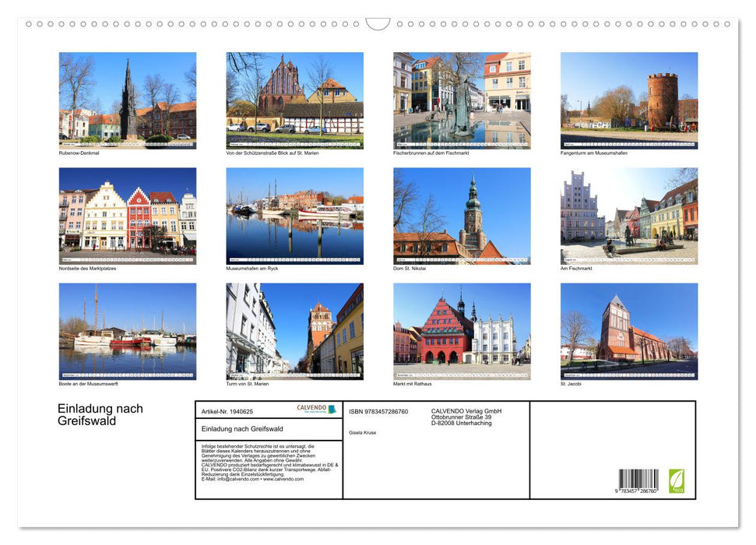This screenshot has width=756, height=545.
Task: Select the Artikel-Nr. 1940625 field
Action: (230, 410)
